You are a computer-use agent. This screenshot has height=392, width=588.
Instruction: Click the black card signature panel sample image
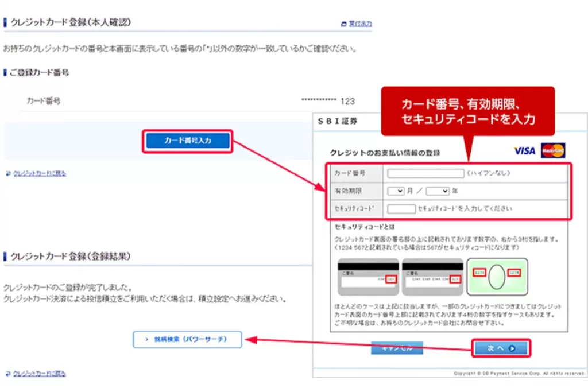[368, 276]
